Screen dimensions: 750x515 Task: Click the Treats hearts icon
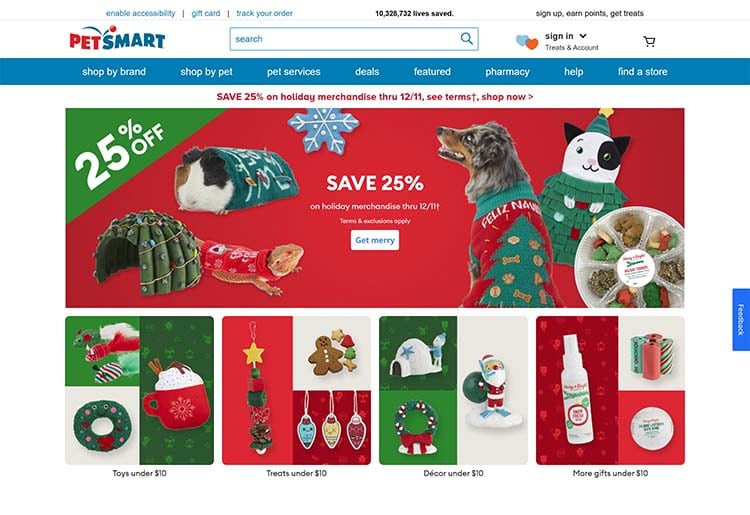527,42
